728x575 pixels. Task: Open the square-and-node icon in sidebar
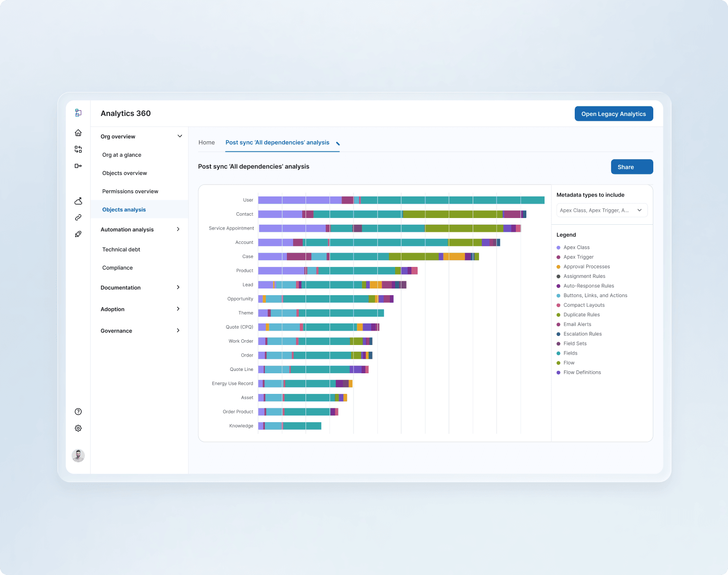pos(78,166)
